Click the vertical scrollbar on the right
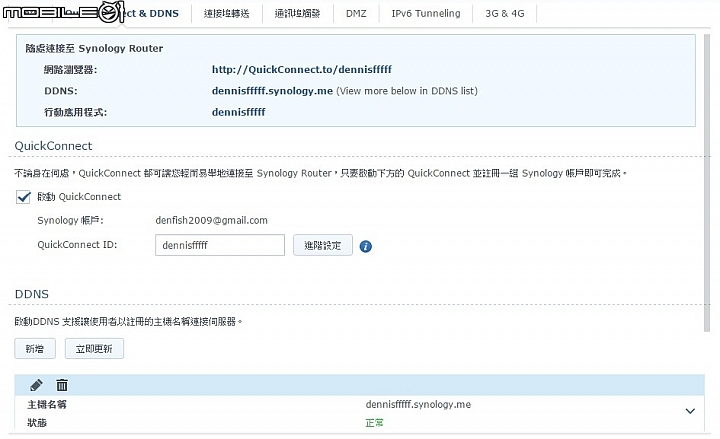Image resolution: width=720 pixels, height=439 pixels. (x=707, y=183)
